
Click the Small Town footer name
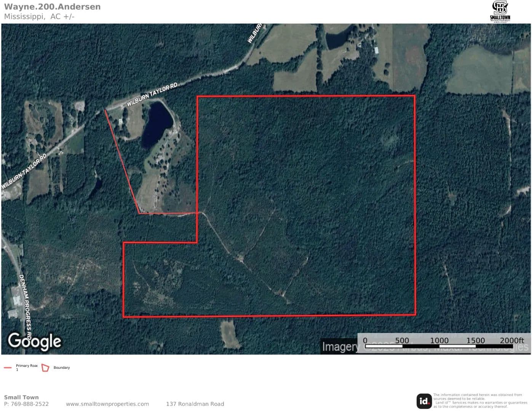(21, 397)
